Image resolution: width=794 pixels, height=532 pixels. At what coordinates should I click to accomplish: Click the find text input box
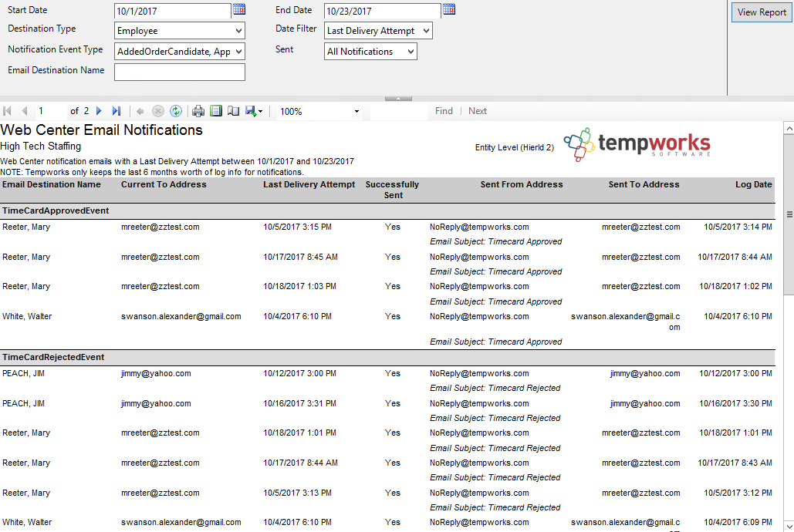tap(399, 111)
